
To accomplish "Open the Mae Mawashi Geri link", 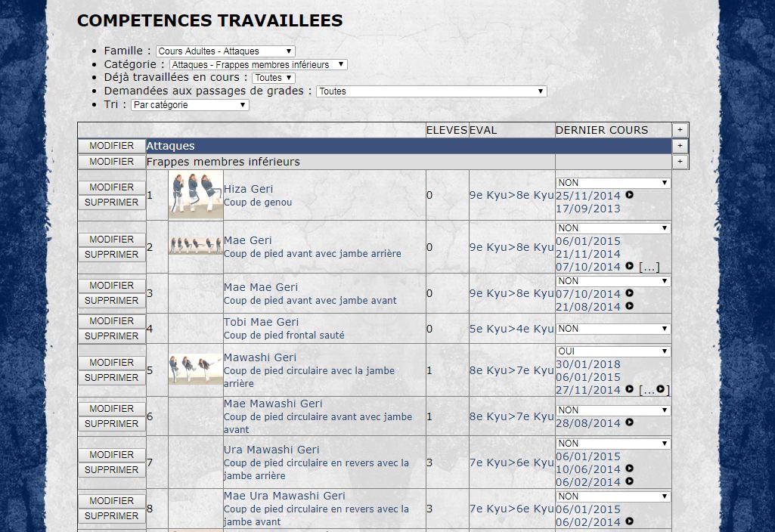I will pos(274,404).
